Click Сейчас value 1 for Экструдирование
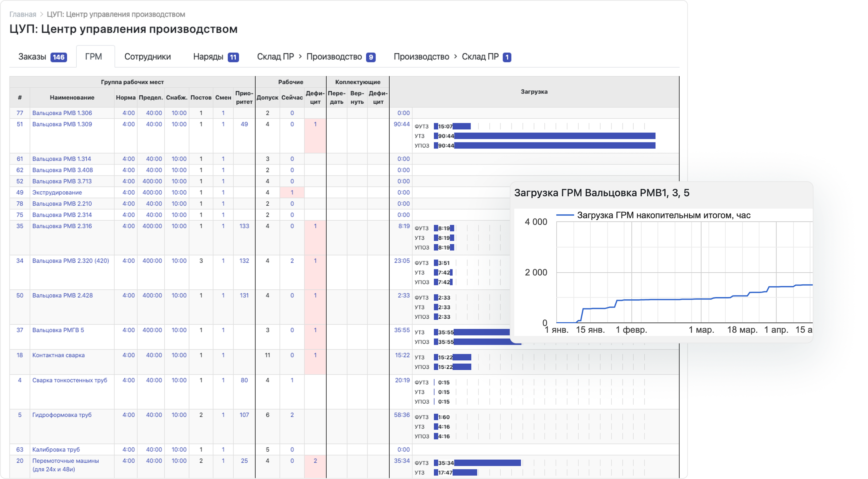 [292, 192]
